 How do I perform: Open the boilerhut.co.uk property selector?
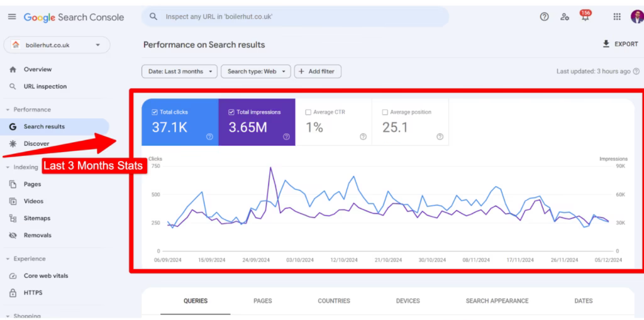pos(57,45)
